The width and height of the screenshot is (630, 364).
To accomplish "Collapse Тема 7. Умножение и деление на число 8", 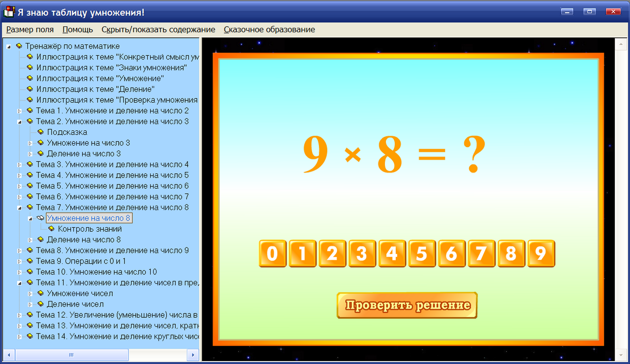I will pyautogui.click(x=20, y=208).
